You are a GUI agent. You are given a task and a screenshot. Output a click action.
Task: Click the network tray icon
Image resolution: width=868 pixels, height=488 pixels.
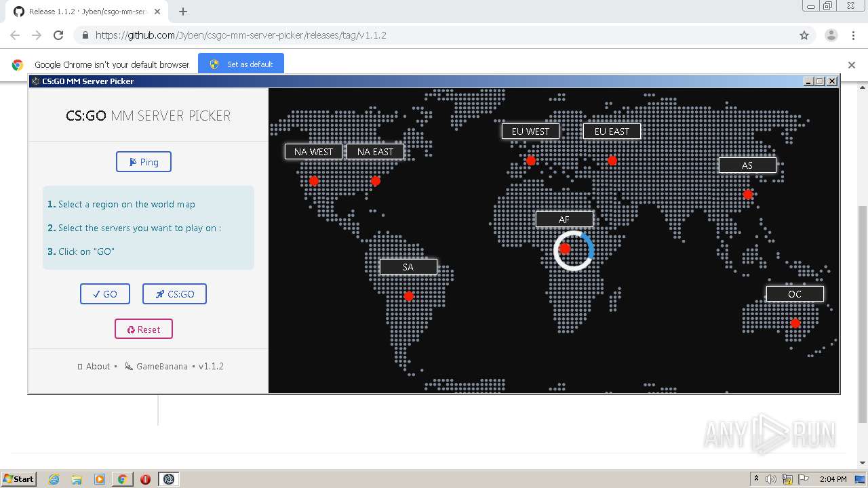point(787,479)
